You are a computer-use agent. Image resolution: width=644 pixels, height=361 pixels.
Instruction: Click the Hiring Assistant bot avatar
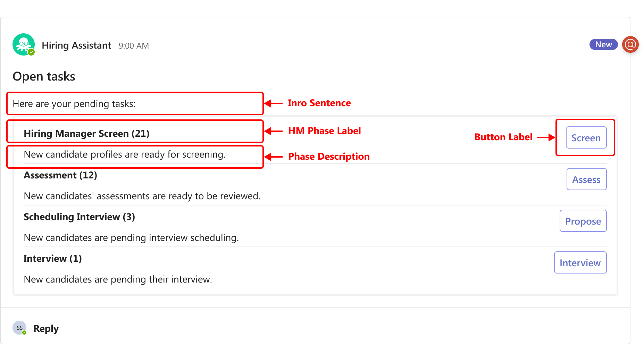[24, 44]
